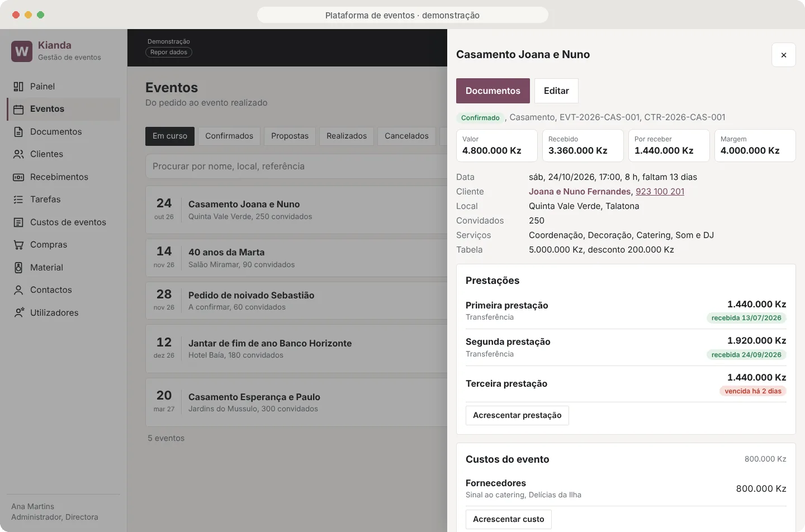Screen dimensions: 805x532
Task: Click the Repor dados button
Action: tap(169, 53)
